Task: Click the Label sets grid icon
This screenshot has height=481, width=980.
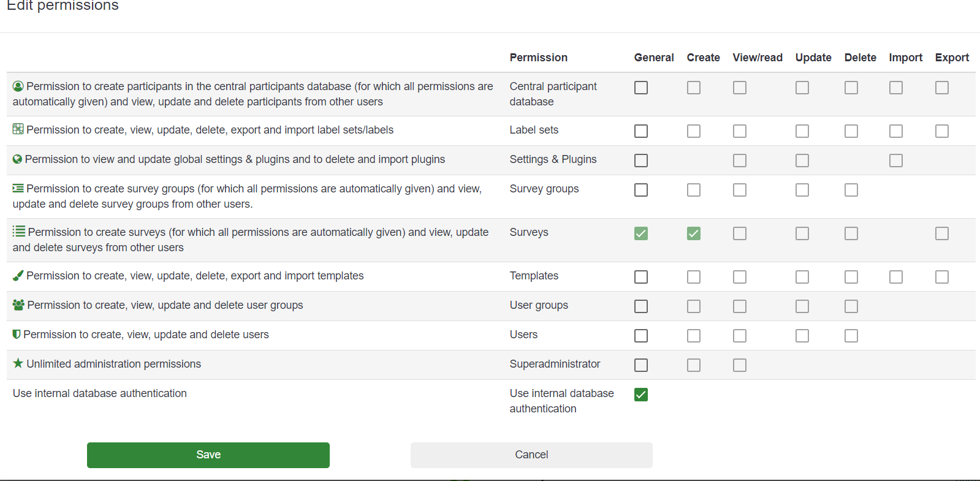Action: coord(18,129)
